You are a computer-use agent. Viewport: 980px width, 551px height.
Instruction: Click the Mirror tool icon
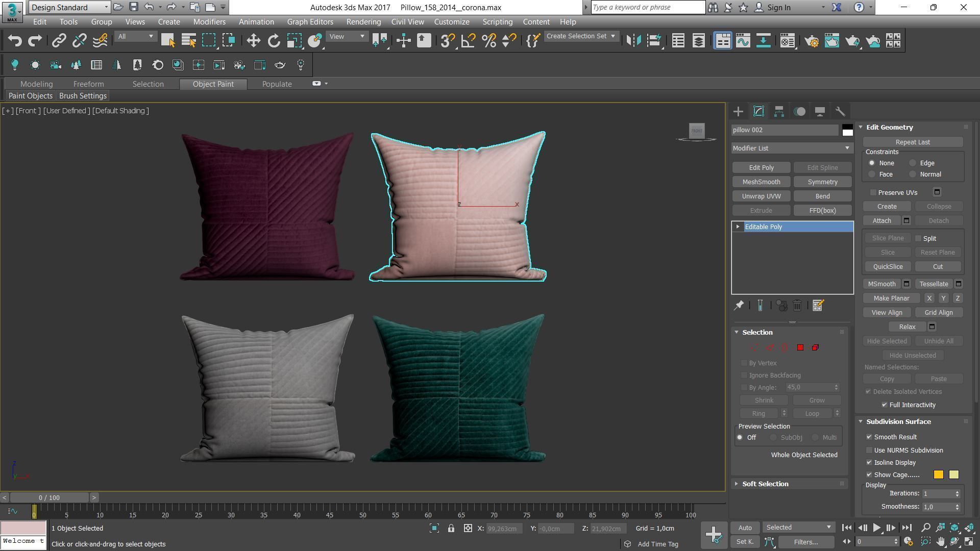[633, 41]
